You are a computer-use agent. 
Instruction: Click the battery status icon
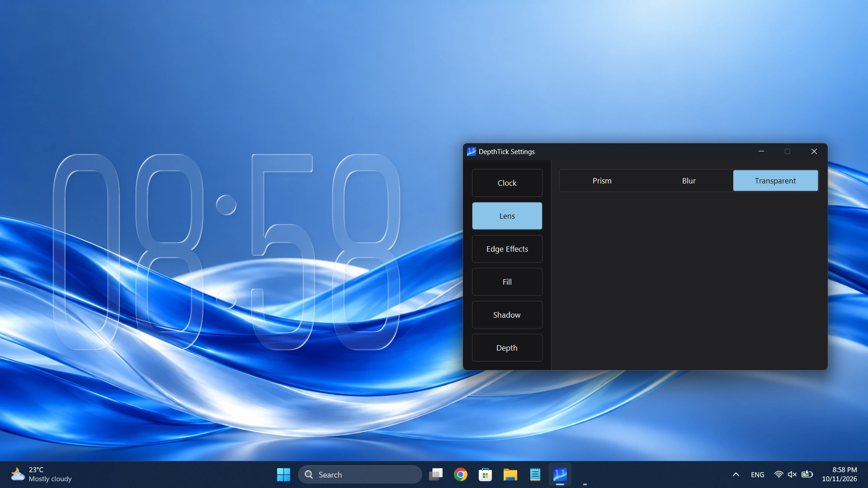[807, 474]
